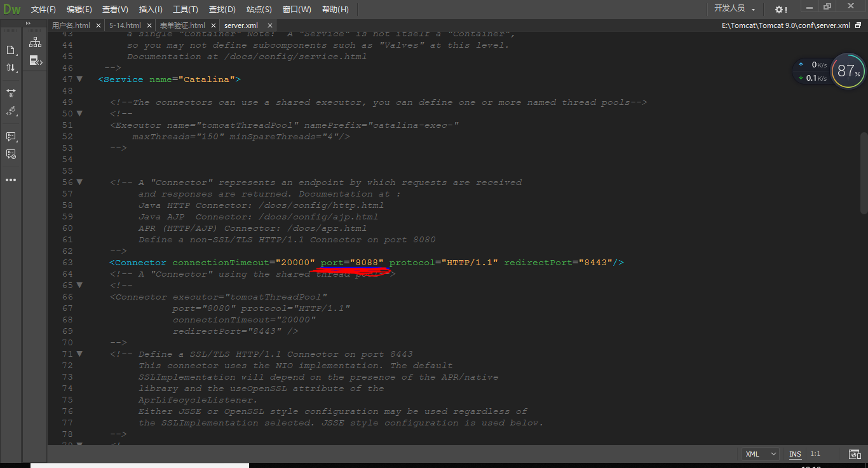Open the 窗口(W) menu
Viewport: 868px width, 468px height.
297,10
